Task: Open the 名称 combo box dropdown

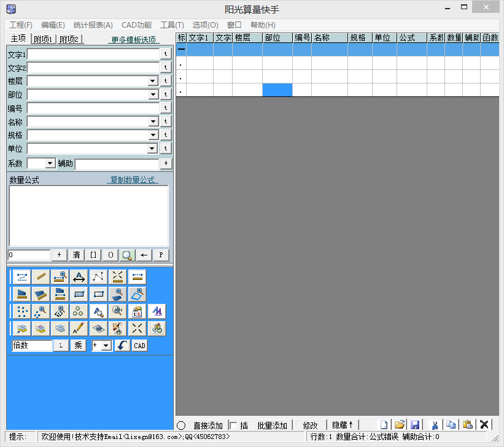Action: 153,122
